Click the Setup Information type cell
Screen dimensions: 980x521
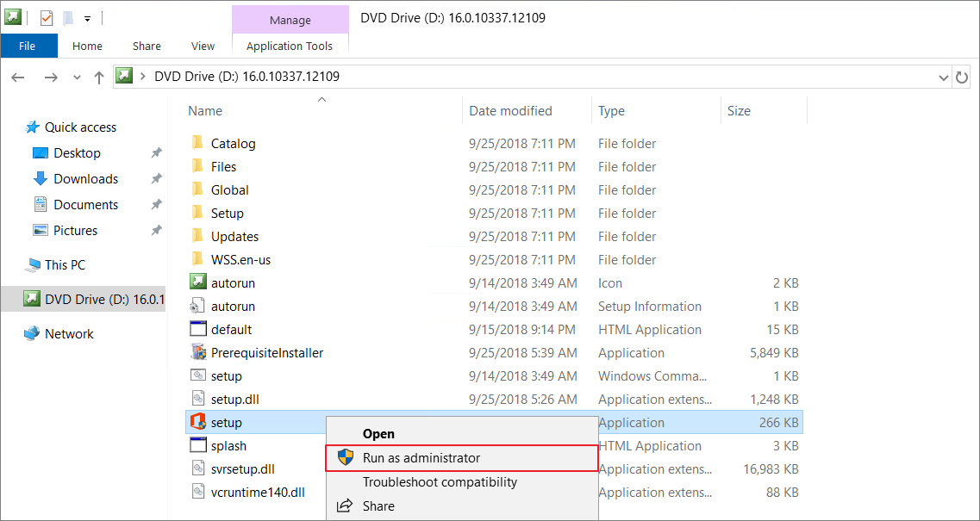click(649, 306)
